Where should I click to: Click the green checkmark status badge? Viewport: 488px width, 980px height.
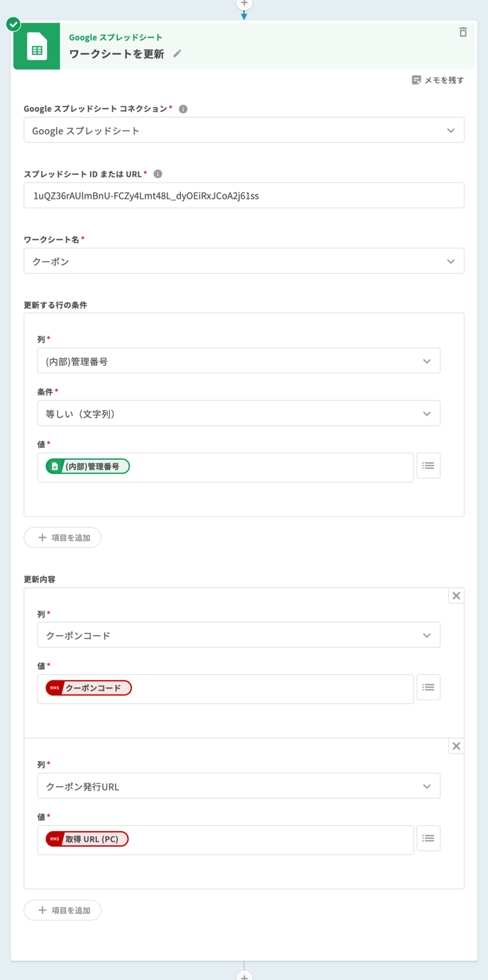[13, 25]
